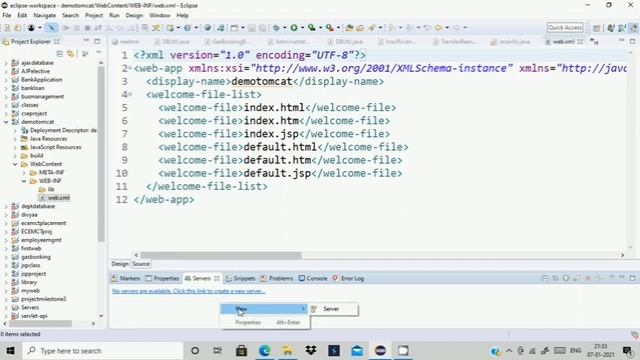The width and height of the screenshot is (640, 360).
Task: Expand the build folder
Action: click(x=15, y=156)
